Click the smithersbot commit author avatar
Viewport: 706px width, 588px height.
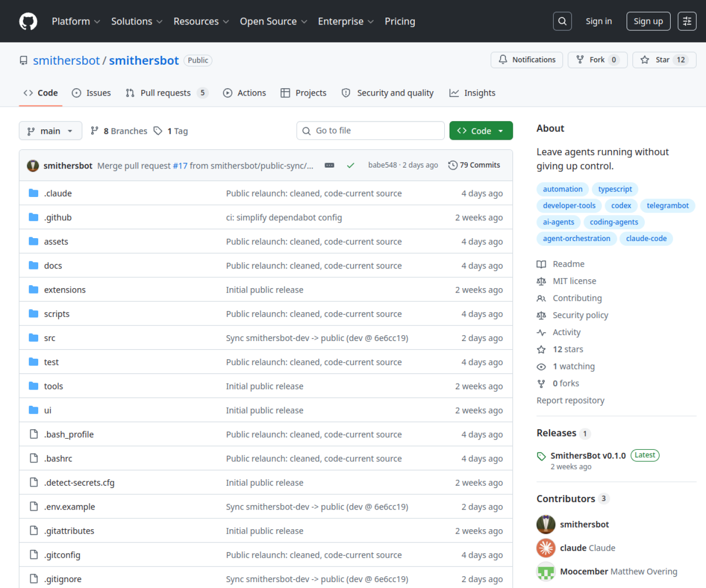[33, 166]
